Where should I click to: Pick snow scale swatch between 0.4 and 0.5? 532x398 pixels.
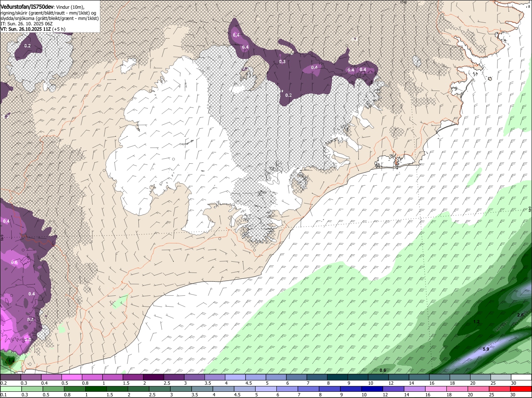(51, 377)
